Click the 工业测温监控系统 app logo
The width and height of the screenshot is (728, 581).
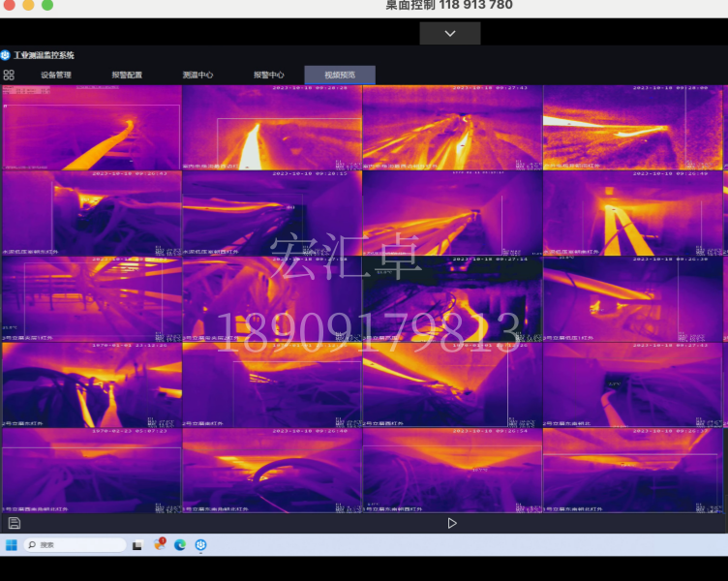(5, 55)
